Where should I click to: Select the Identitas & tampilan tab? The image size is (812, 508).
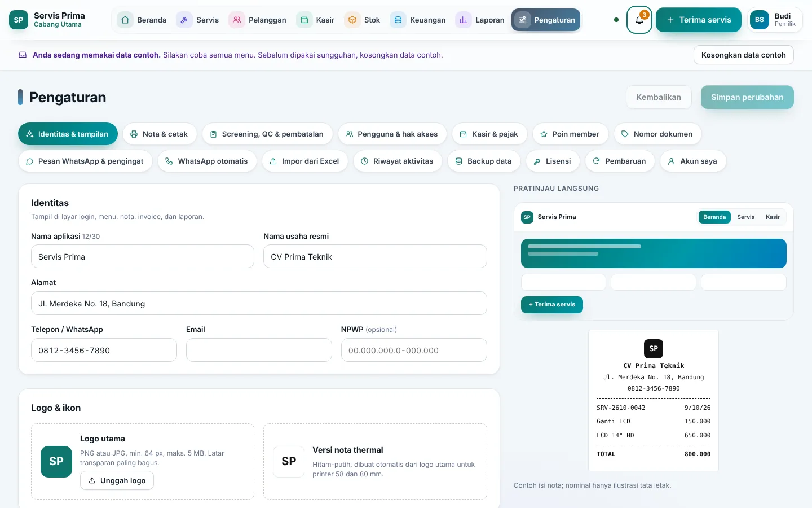(68, 134)
